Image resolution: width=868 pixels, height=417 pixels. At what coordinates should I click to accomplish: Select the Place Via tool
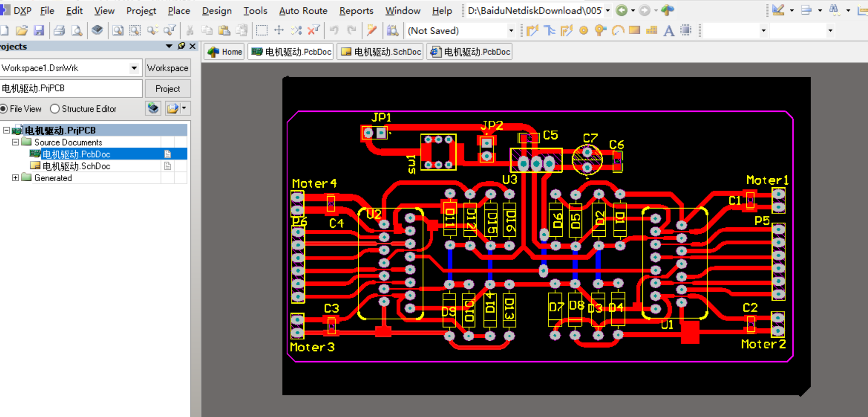point(601,31)
